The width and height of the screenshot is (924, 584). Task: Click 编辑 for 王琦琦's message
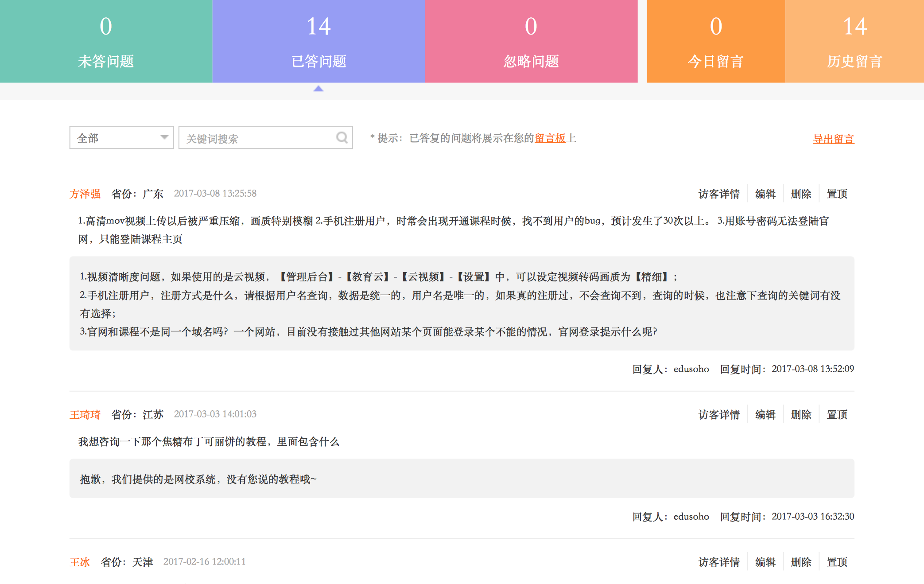[765, 414]
